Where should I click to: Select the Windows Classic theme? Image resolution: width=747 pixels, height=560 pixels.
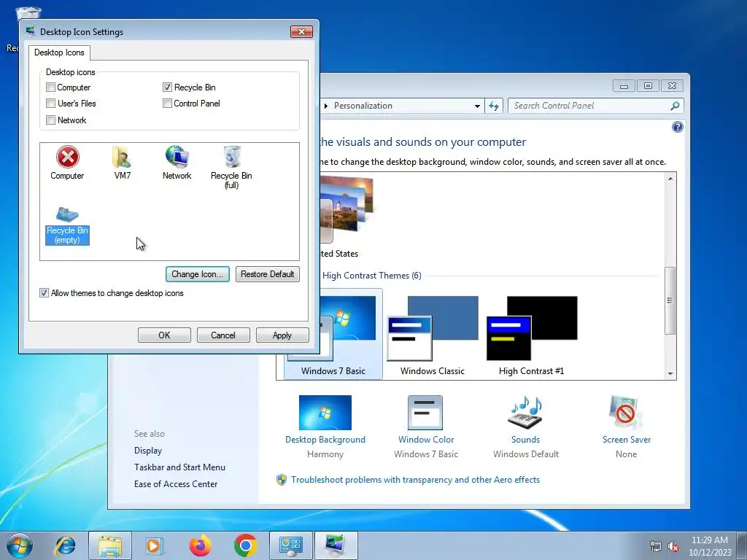pyautogui.click(x=432, y=335)
